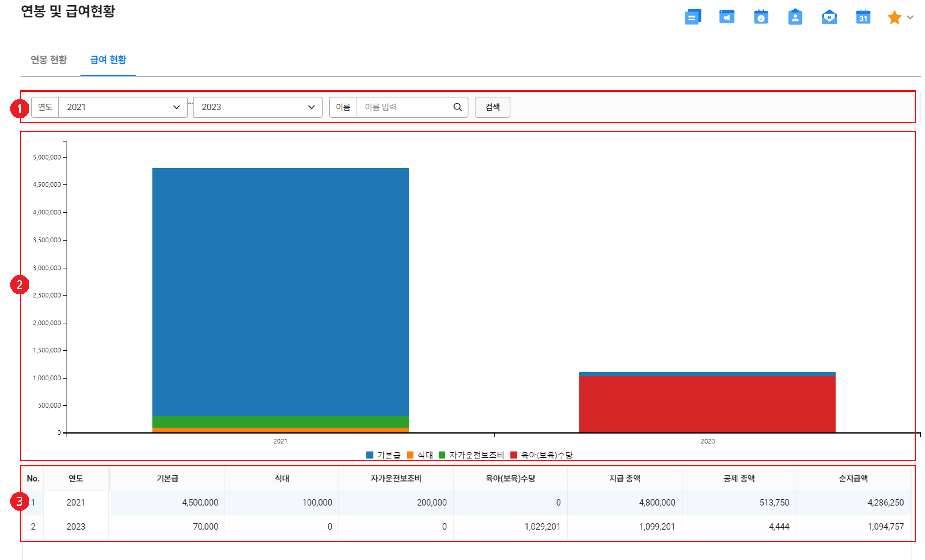Click the 4,286,250 순지급액 cell
Screen dimensions: 925x560
[x=853, y=503]
